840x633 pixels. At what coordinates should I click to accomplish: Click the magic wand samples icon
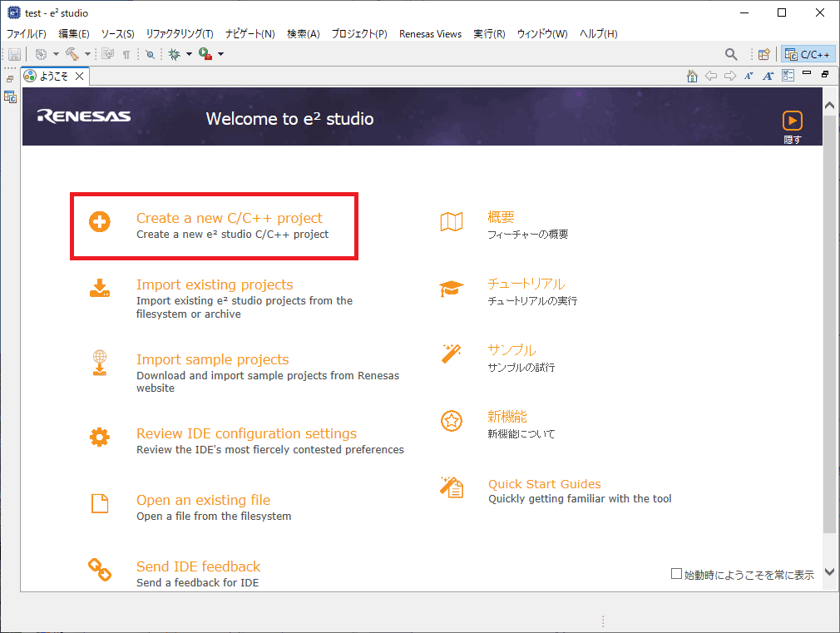[x=451, y=354]
